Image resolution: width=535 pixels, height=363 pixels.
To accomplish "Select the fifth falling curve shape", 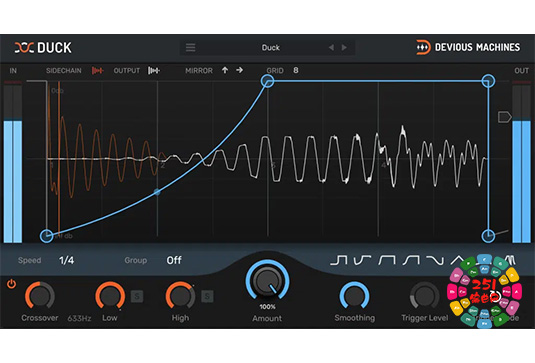I will coord(435,260).
